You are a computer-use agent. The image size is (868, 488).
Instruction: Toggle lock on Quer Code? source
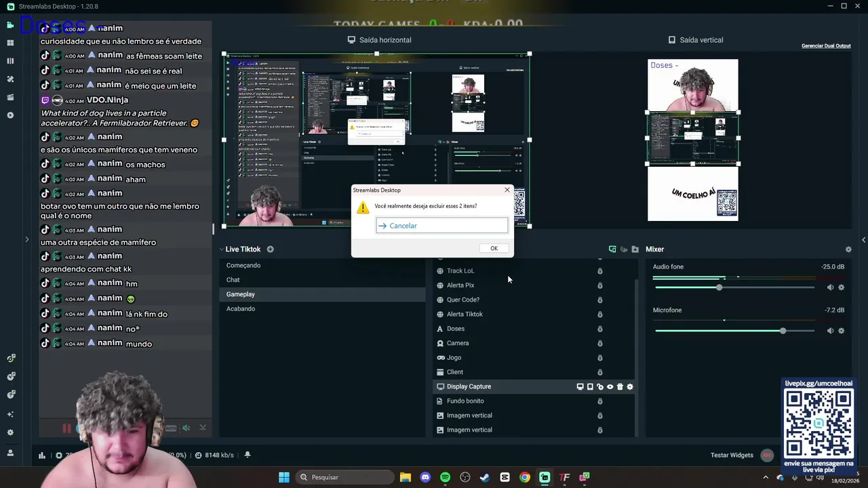click(x=599, y=300)
